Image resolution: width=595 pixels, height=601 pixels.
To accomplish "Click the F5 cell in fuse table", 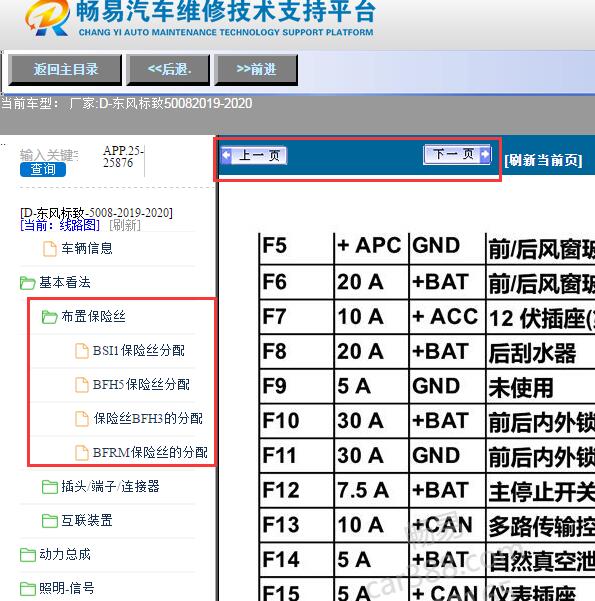I will 297,248.
